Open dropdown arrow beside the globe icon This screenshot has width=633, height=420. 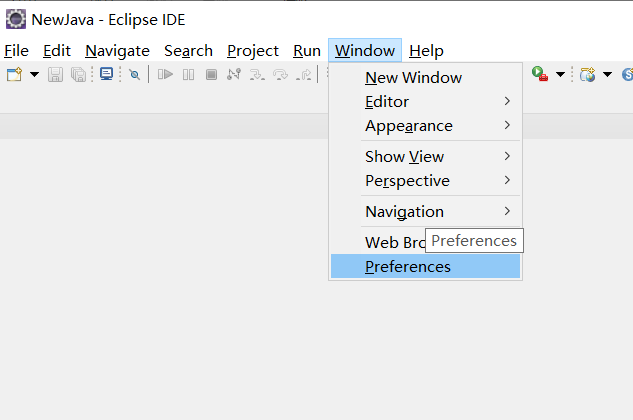[x=607, y=74]
